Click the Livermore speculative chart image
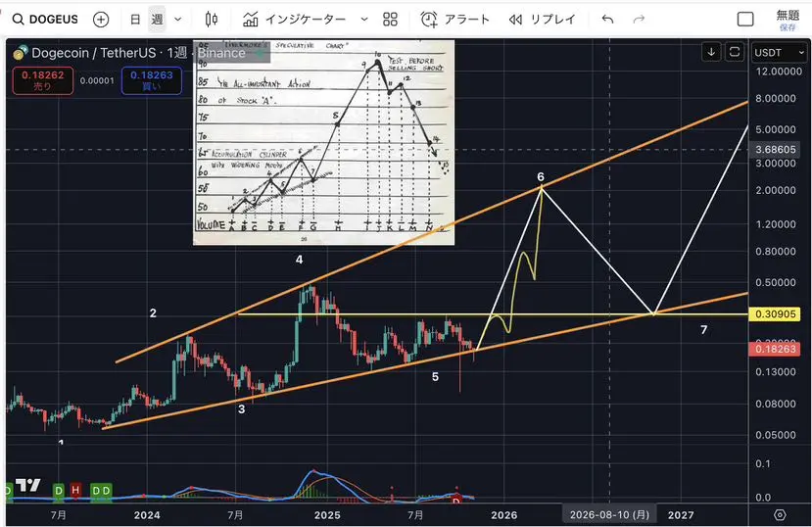Screen dimensions: 812x527 click(323, 142)
